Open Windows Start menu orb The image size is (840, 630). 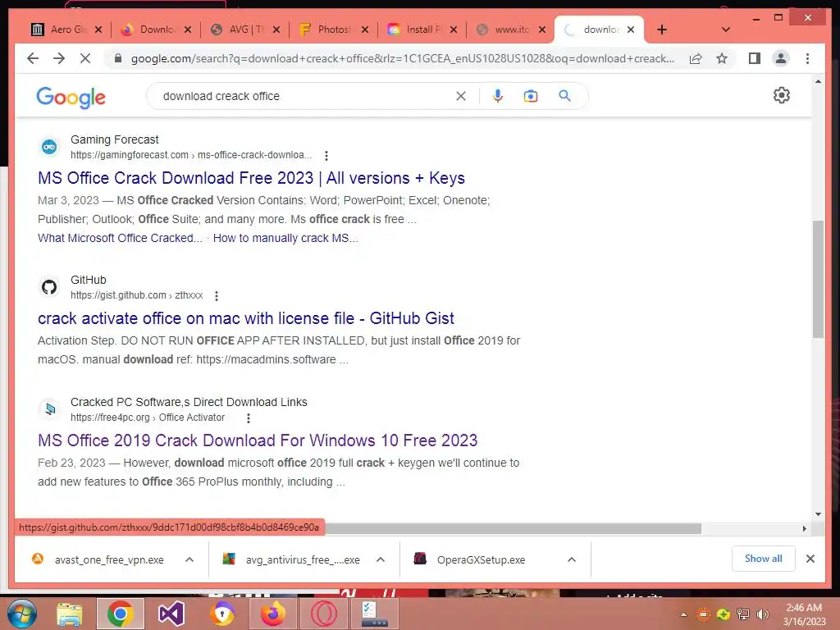(22, 614)
